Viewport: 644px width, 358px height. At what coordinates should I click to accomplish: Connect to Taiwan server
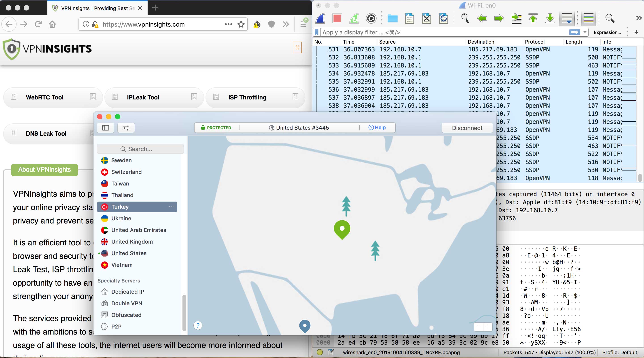[137, 183]
